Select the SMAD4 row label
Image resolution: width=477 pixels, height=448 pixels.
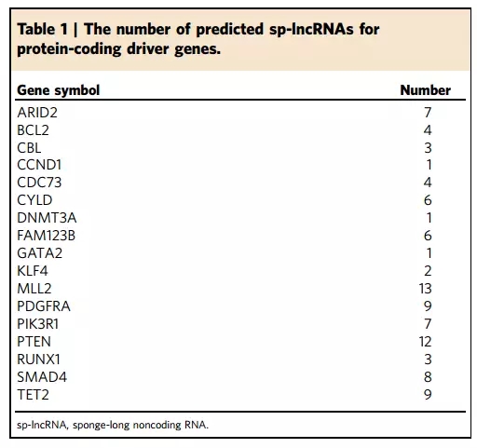(x=42, y=377)
